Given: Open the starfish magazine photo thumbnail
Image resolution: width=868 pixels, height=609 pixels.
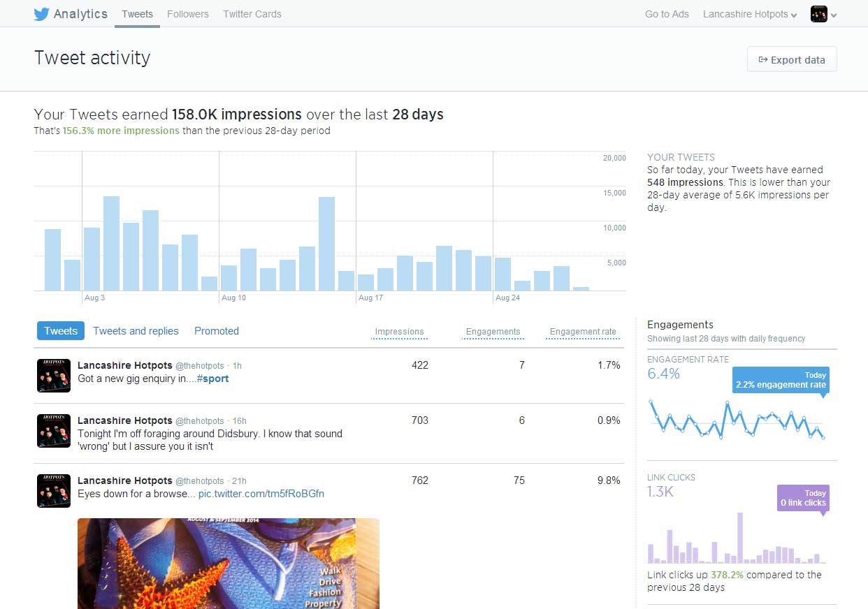Looking at the screenshot, I should [228, 563].
